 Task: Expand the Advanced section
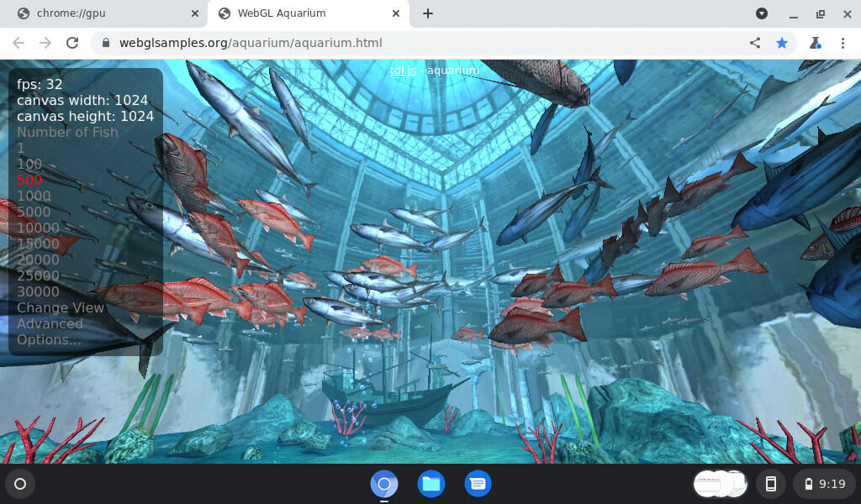tap(50, 323)
